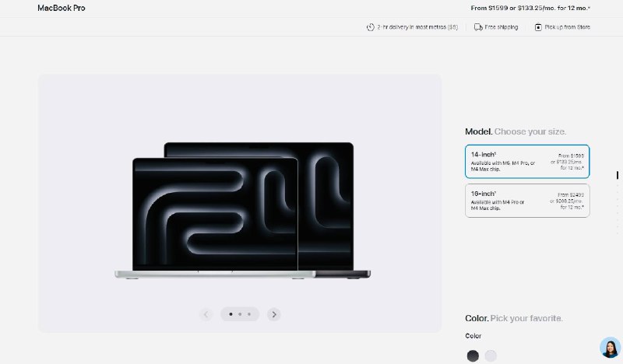The width and height of the screenshot is (623, 364).
Task: Jump to third gallery dot
Action: tap(249, 314)
